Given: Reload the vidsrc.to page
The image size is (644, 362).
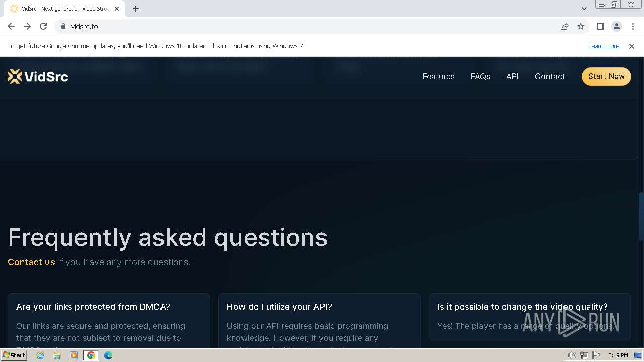Looking at the screenshot, I should click(x=43, y=26).
